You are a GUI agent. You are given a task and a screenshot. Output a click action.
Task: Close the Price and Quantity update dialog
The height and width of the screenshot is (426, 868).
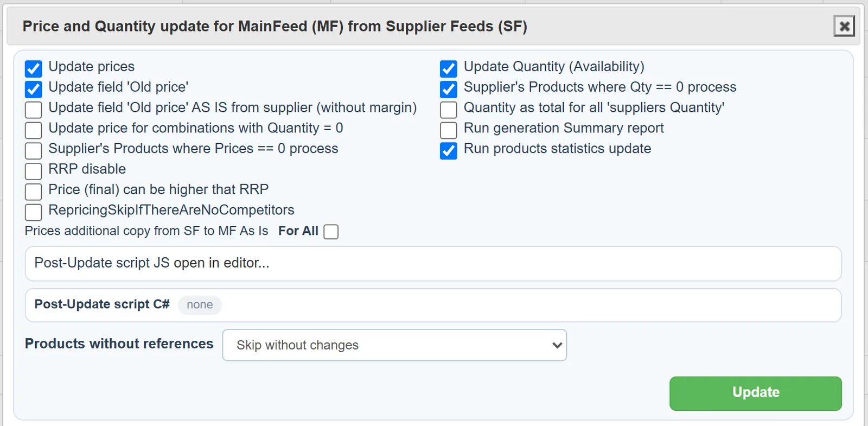844,26
